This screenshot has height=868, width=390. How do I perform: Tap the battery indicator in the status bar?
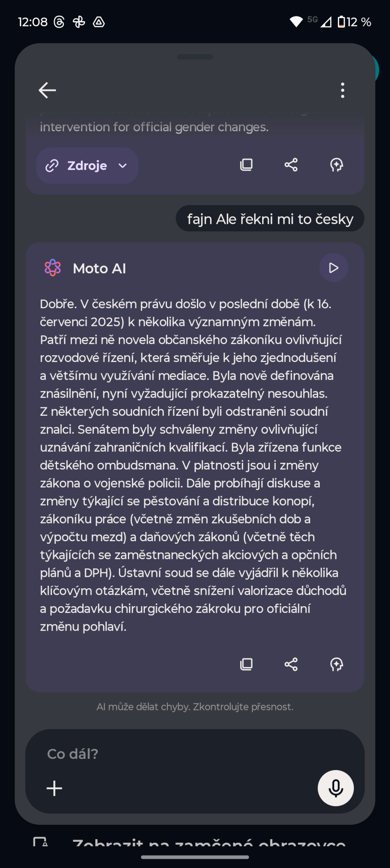pos(341,22)
